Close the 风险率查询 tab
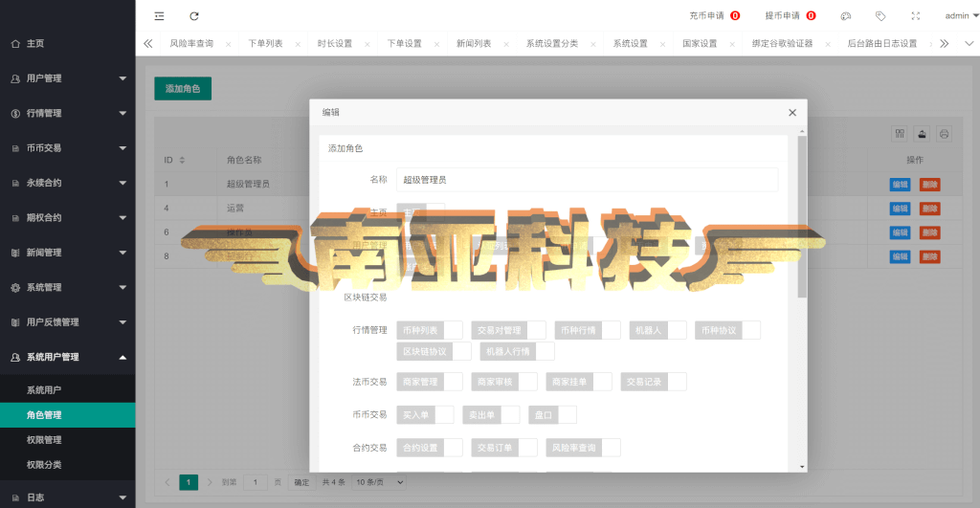This screenshot has width=980, height=508. 228,44
